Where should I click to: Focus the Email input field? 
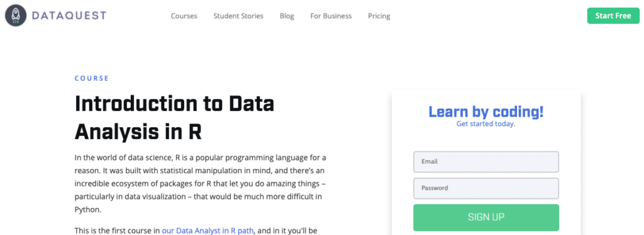486,162
